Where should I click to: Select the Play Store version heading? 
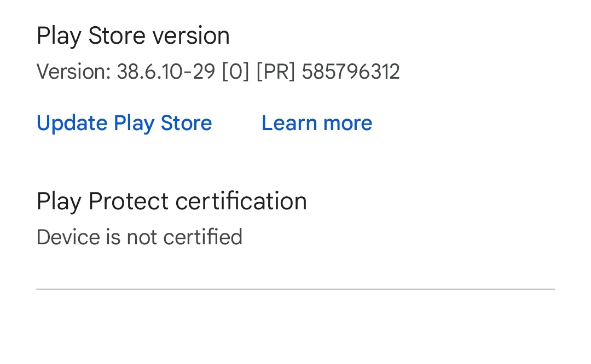pos(133,36)
